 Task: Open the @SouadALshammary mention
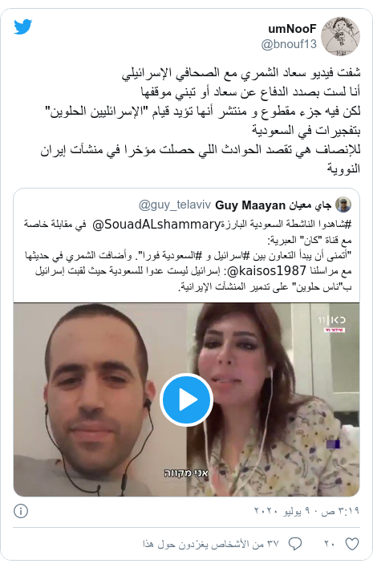156,225
